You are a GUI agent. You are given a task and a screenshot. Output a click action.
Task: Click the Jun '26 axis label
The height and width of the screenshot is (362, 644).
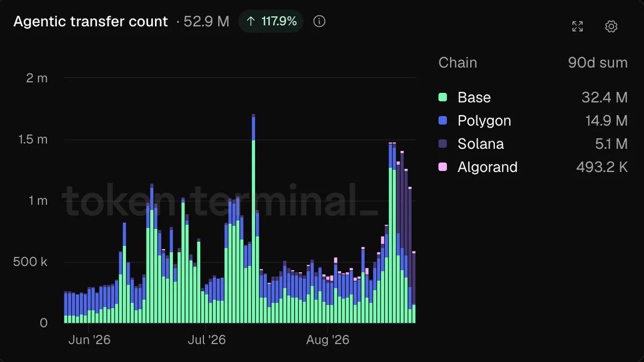pos(89,340)
